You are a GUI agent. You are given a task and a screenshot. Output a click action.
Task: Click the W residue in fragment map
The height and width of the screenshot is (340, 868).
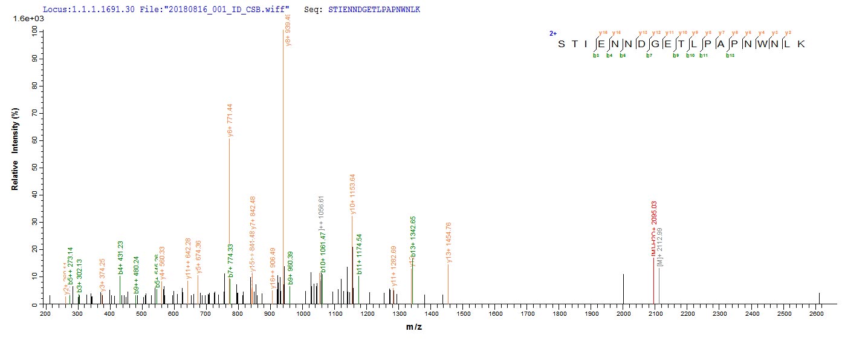pyautogui.click(x=760, y=44)
